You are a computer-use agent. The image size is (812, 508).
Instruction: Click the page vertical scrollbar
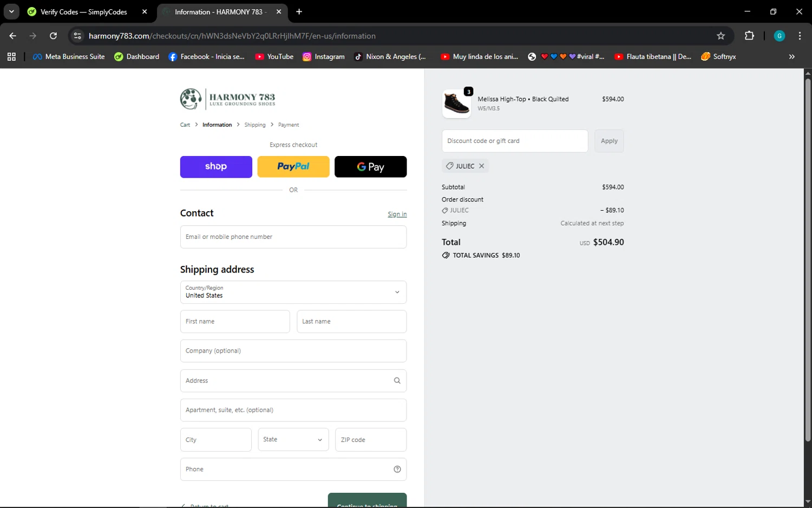pyautogui.click(x=808, y=260)
